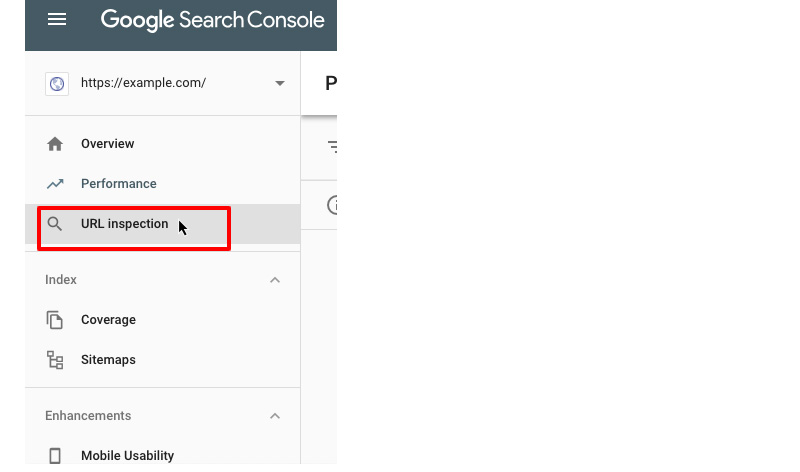The height and width of the screenshot is (472, 800).
Task: Click the globe icon beside the property URL
Action: (x=57, y=84)
